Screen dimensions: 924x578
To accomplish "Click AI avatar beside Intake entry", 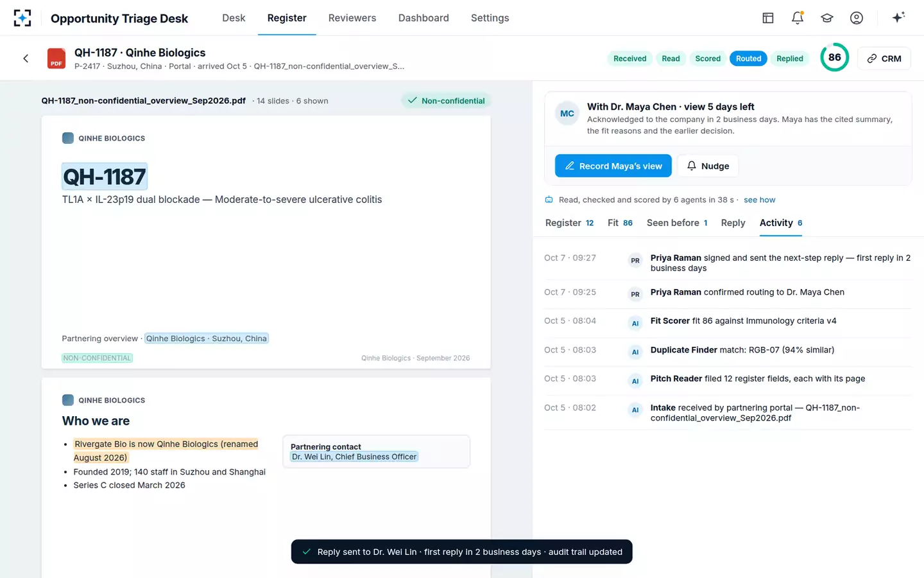I will point(635,410).
